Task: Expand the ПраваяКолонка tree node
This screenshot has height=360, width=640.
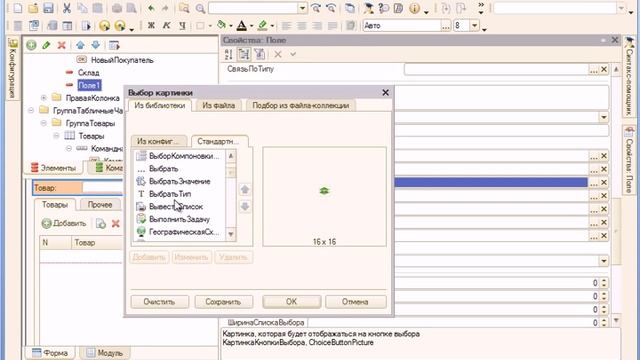Action: click(44, 98)
